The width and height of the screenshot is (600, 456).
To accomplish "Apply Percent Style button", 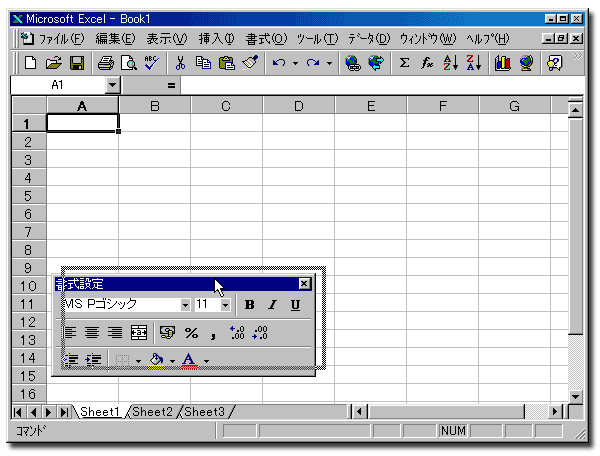I will coord(191,332).
